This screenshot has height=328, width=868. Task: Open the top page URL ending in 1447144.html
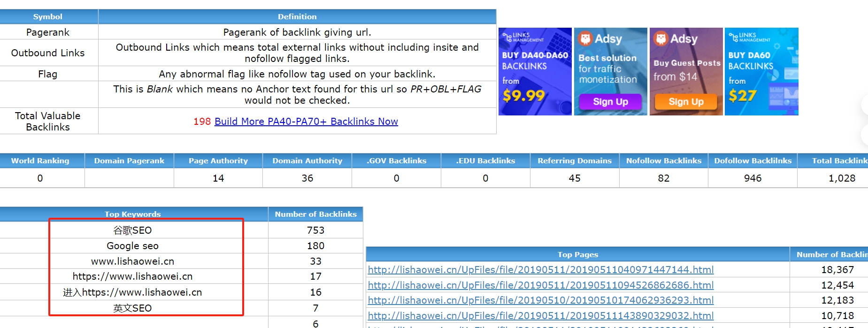pos(540,270)
